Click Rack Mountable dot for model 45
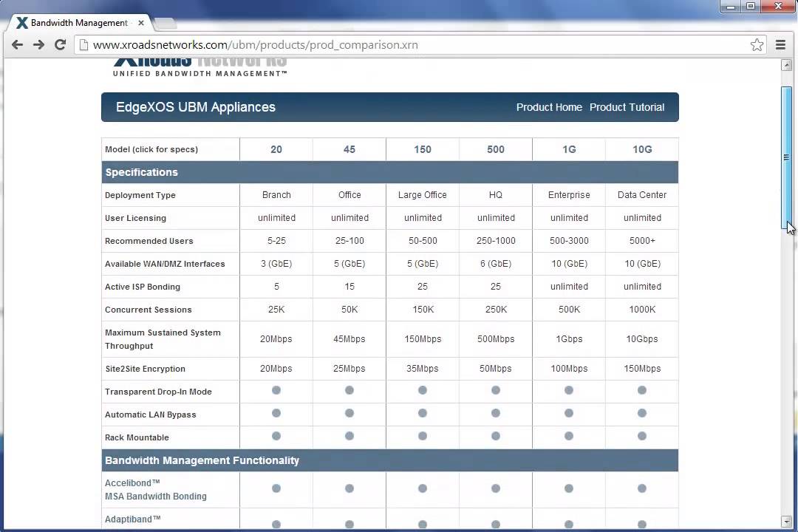Screen dimensions: 798x532 pos(349,436)
